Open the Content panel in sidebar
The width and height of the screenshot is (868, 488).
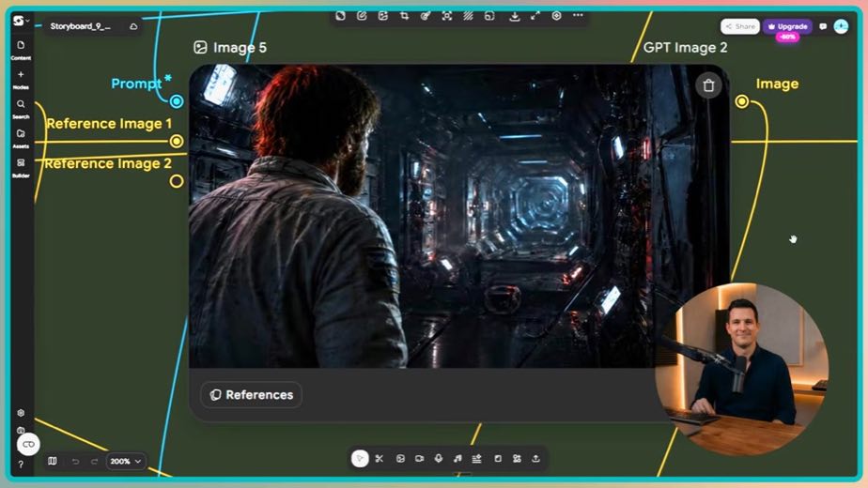21,49
